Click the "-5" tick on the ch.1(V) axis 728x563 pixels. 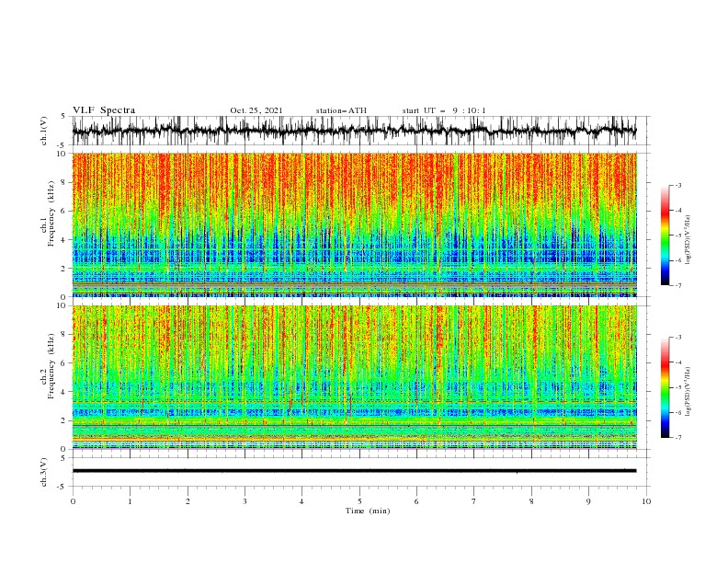point(63,145)
